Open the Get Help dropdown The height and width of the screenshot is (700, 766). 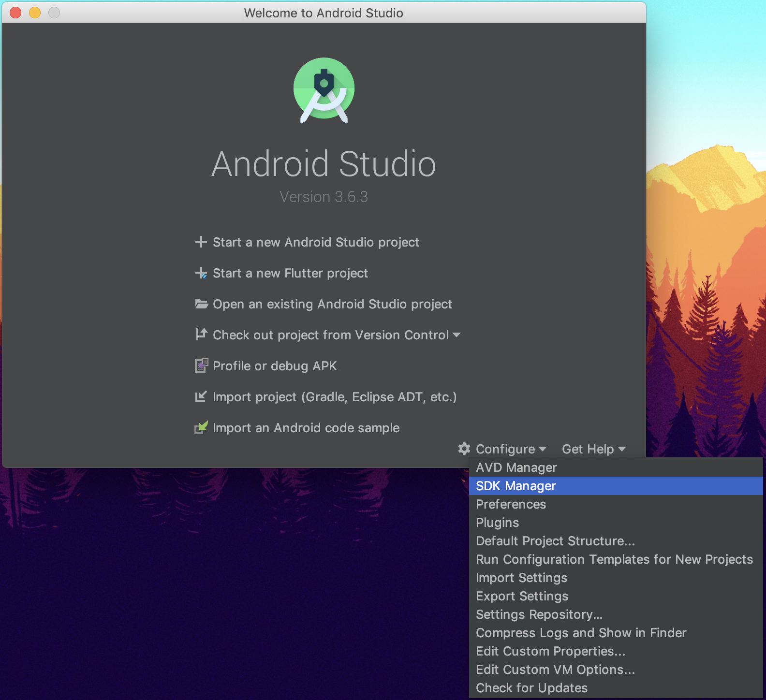click(594, 449)
